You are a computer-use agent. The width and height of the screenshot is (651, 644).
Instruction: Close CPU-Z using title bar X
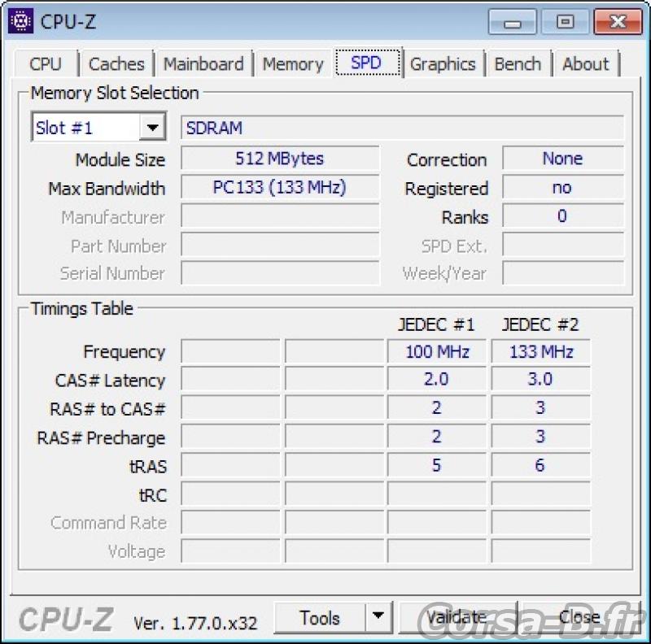[x=618, y=22]
